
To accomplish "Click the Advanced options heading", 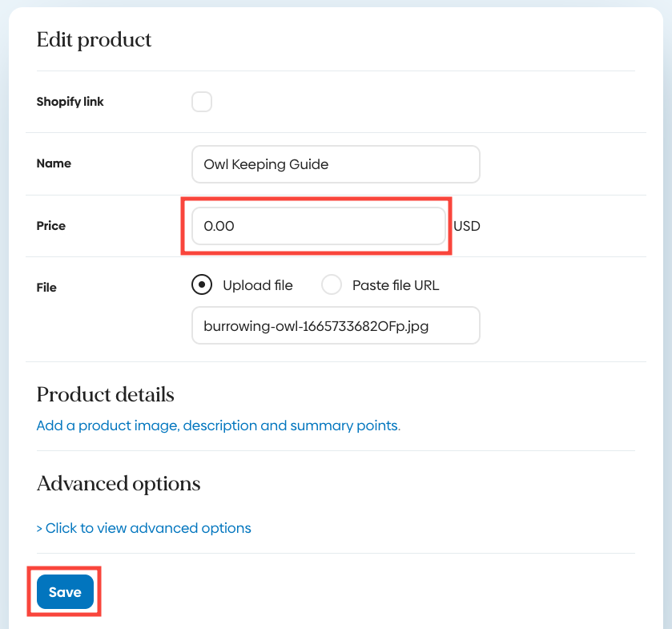I will 119,484.
